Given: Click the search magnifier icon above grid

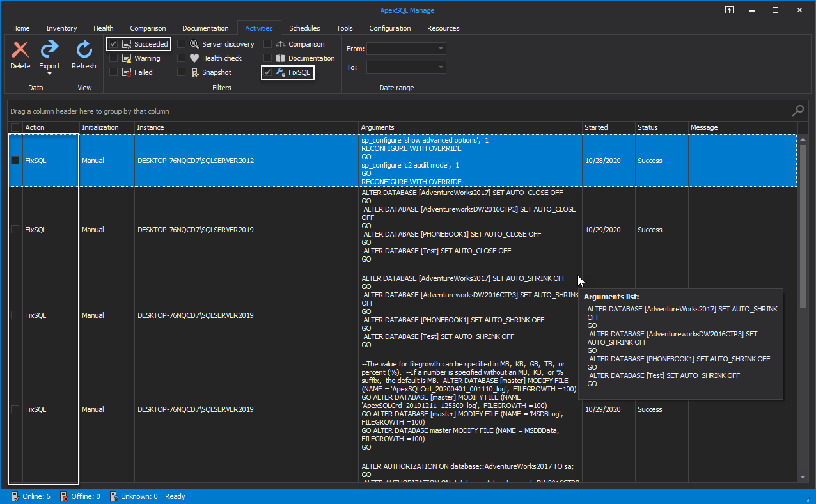Looking at the screenshot, I should [x=797, y=111].
